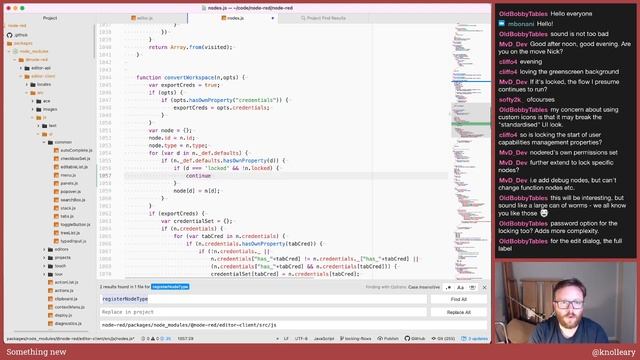Toggle the whole word search option
This screenshot has height=360, width=640.
coord(472,287)
